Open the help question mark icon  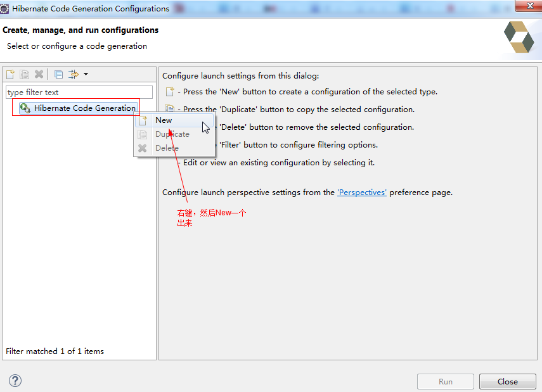tap(15, 381)
